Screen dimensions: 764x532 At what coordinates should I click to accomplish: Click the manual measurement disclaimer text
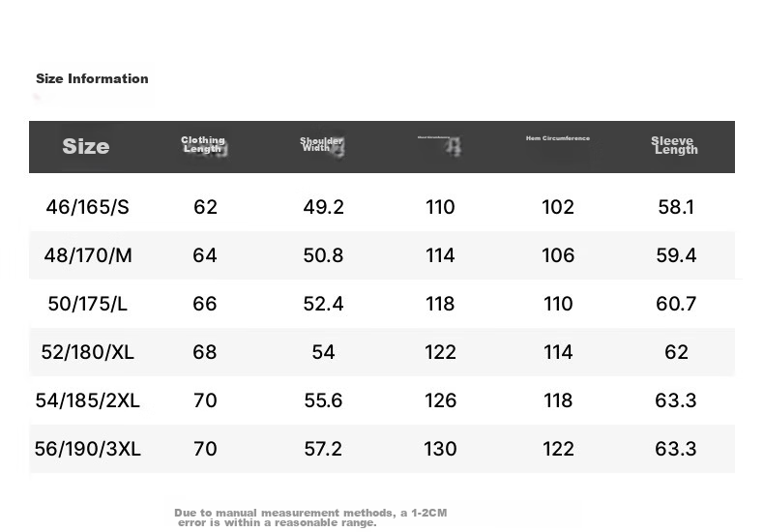point(310,517)
